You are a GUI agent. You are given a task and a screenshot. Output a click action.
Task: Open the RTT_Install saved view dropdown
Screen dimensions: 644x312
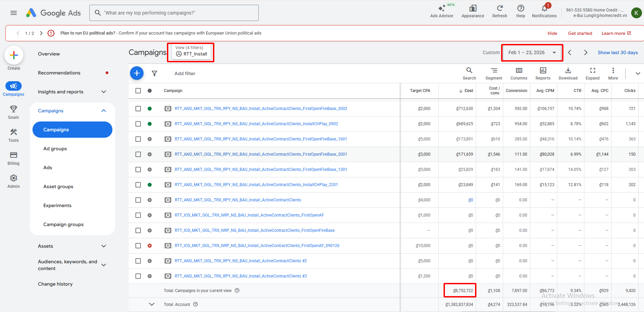click(x=191, y=51)
